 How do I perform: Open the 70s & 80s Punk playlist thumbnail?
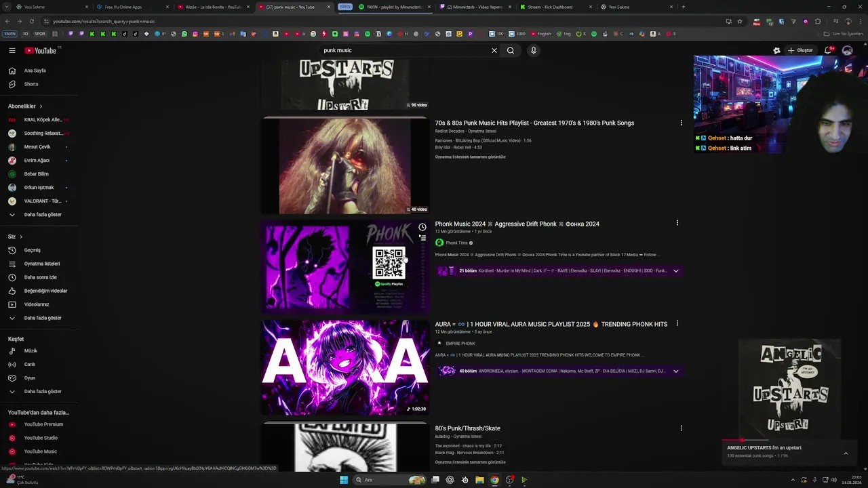click(x=346, y=166)
